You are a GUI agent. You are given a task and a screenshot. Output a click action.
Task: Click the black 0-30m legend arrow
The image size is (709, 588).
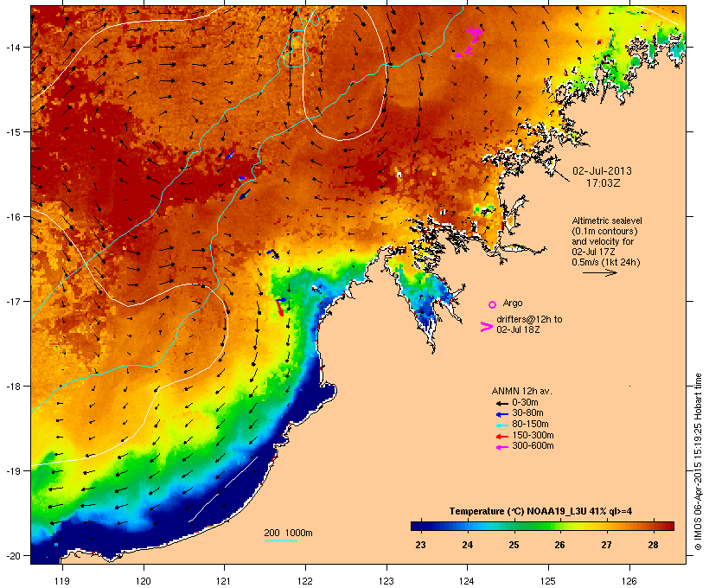pyautogui.click(x=501, y=403)
